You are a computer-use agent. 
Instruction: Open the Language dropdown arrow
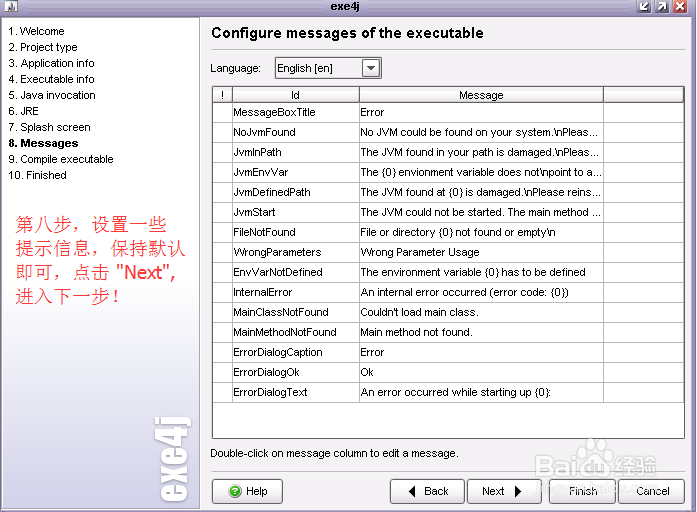(x=371, y=68)
